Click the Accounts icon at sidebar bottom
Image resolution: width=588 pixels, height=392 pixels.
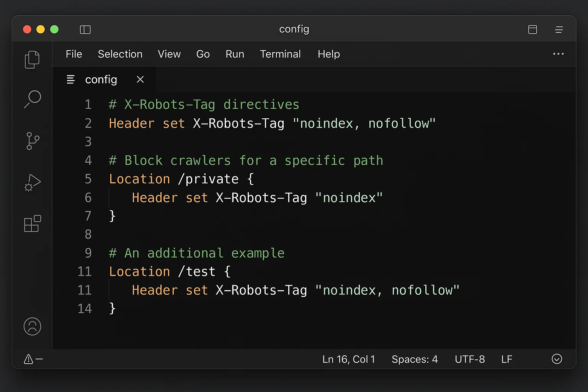(x=32, y=327)
